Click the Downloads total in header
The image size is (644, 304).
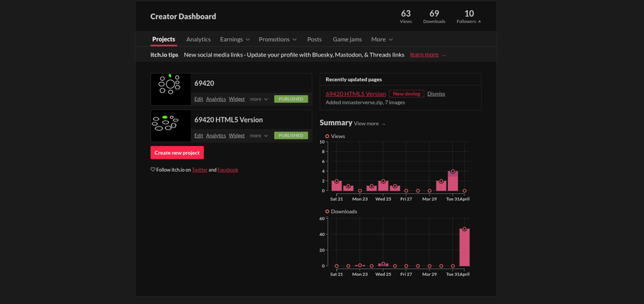434,17
